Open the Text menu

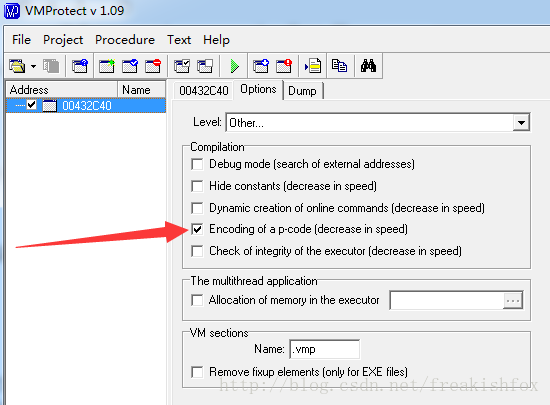pyautogui.click(x=179, y=40)
